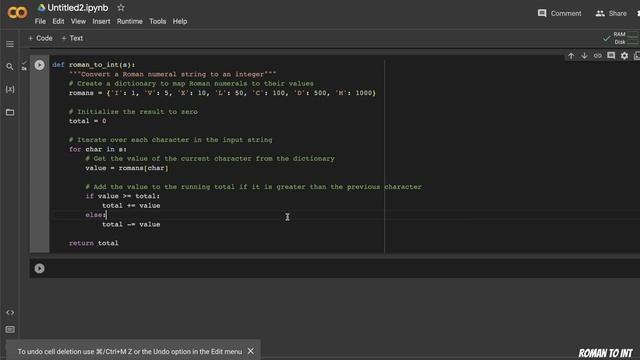Open the table of contents sidebar
640x360 pixels.
[10, 44]
